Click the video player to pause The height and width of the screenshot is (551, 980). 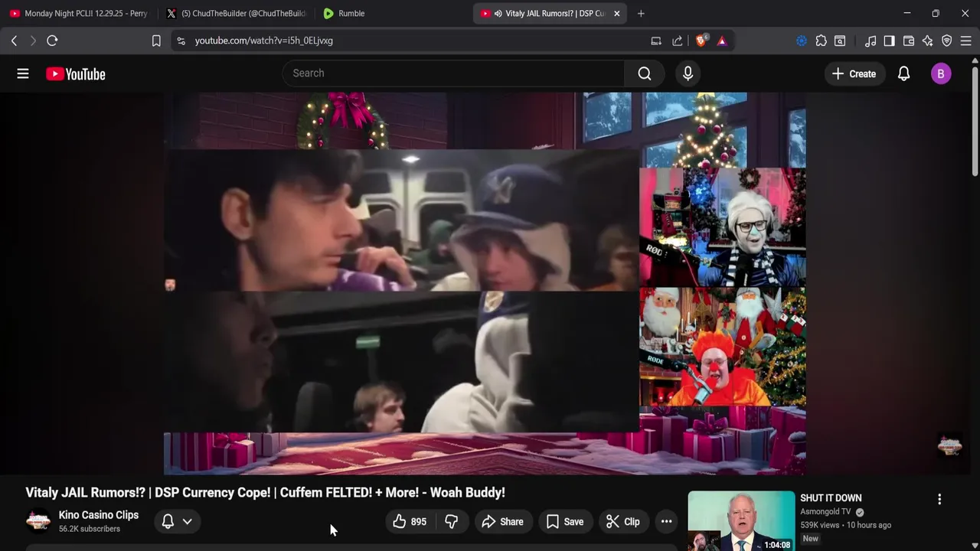click(485, 283)
